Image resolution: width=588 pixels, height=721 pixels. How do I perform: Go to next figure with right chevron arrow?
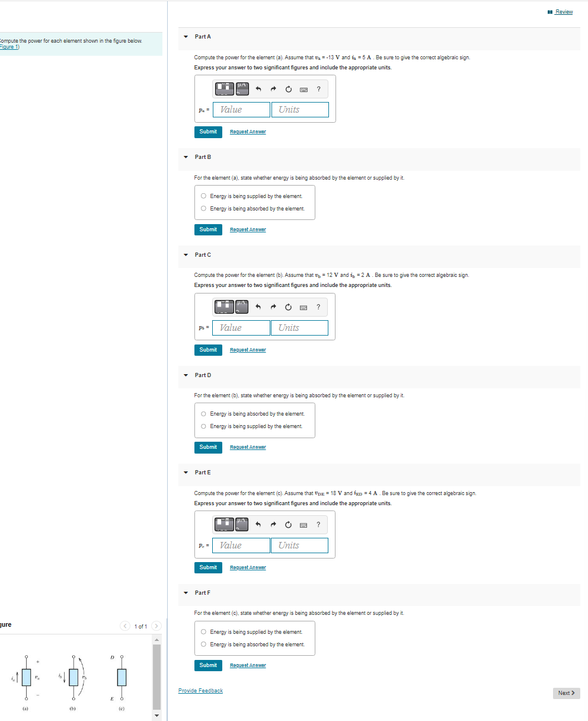[156, 626]
